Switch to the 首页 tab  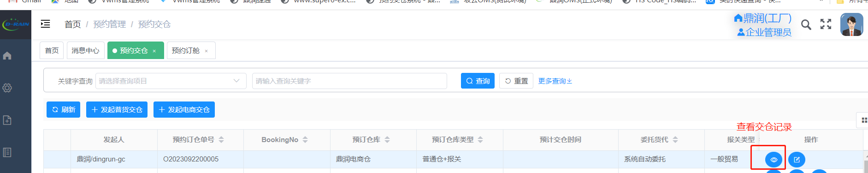[52, 50]
